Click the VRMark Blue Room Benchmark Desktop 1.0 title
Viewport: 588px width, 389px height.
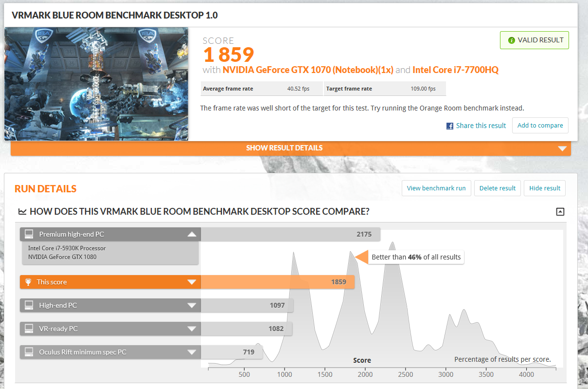tap(115, 15)
